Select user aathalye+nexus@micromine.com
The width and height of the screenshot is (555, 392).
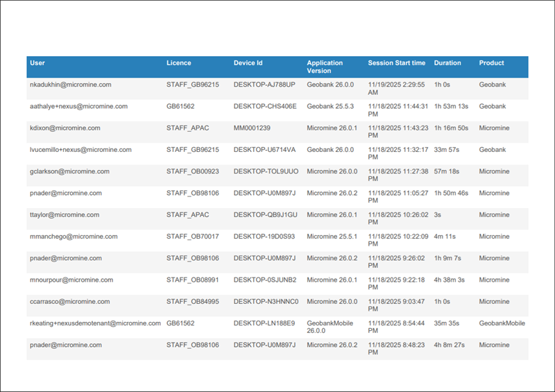[78, 106]
